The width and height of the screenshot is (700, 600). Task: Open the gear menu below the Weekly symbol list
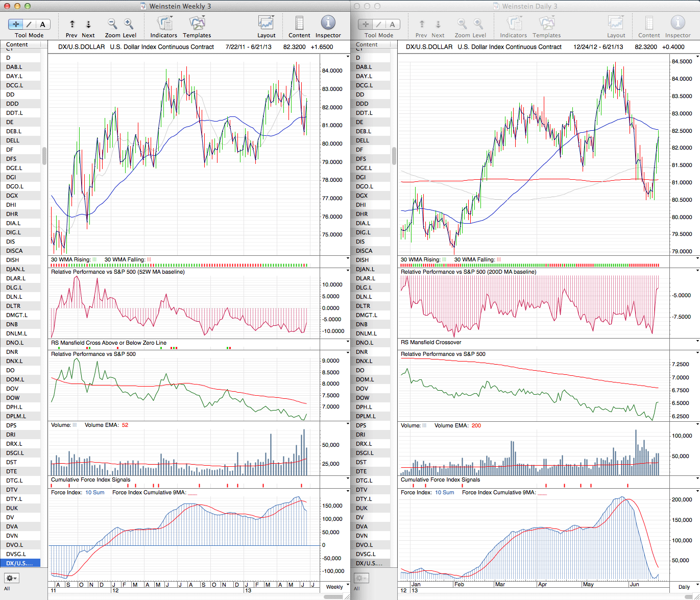11,578
